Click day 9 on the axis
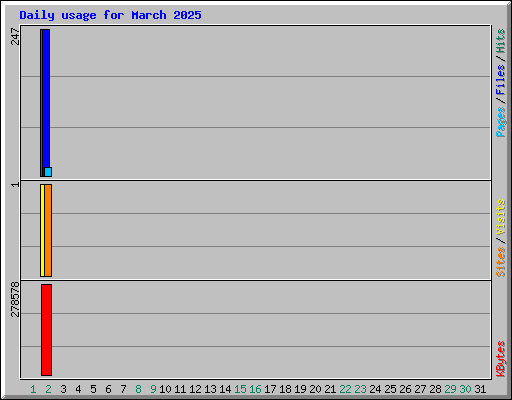Image resolution: width=512 pixels, height=400 pixels. 153,389
